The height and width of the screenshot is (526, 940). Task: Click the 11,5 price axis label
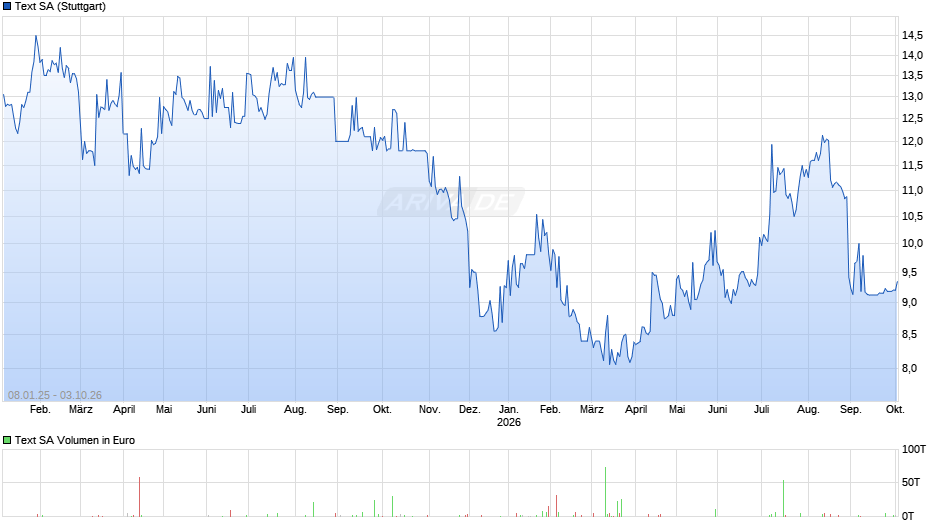click(x=912, y=166)
